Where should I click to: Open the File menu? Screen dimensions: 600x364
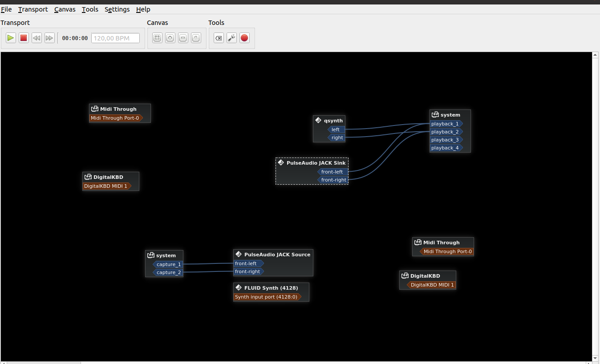6,9
